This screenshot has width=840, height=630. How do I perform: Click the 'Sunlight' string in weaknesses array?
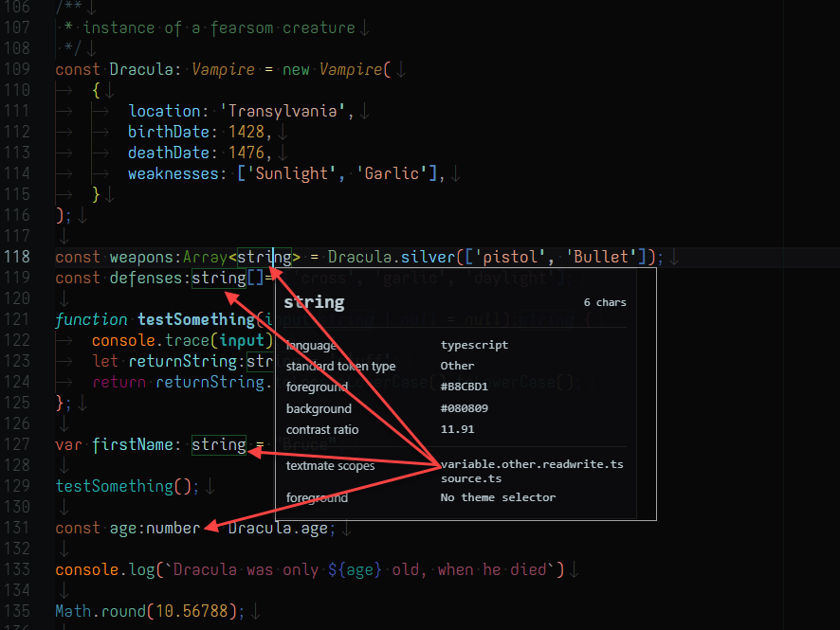292,173
